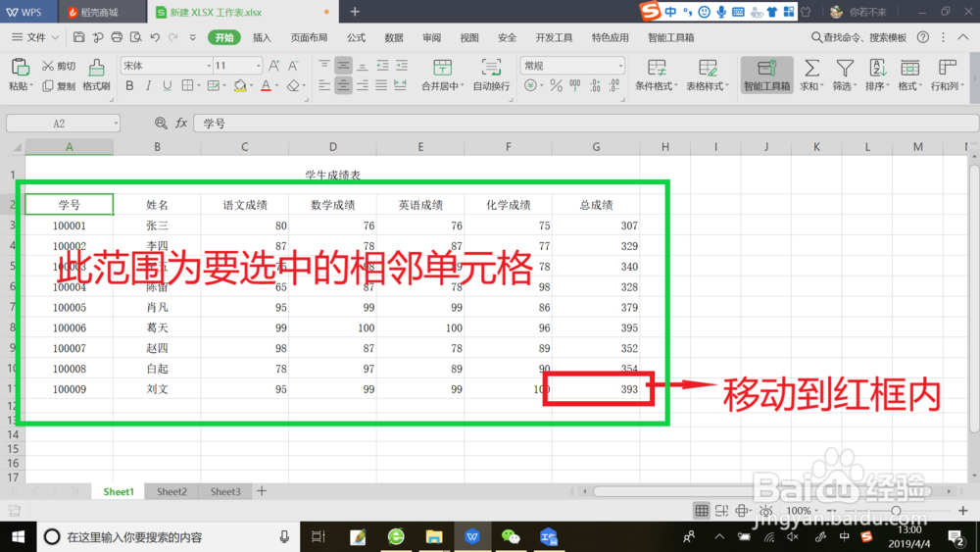
Task: Click cell containing 张三
Action: pos(157,226)
